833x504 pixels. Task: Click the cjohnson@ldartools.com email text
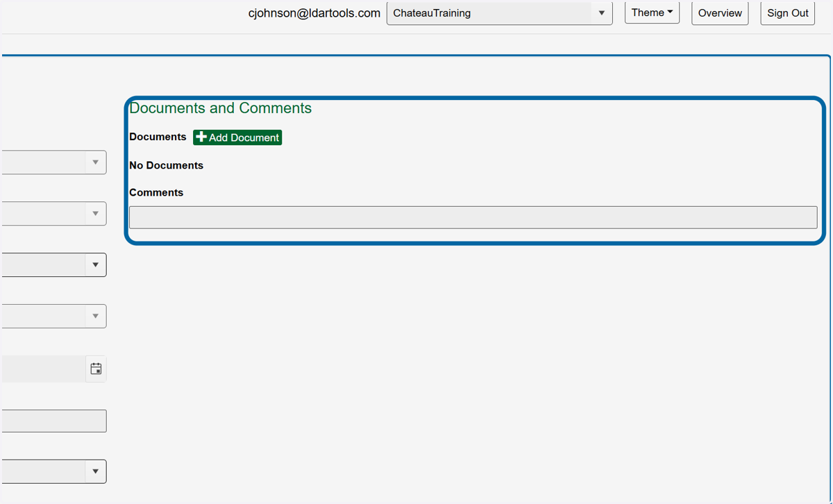click(x=314, y=13)
